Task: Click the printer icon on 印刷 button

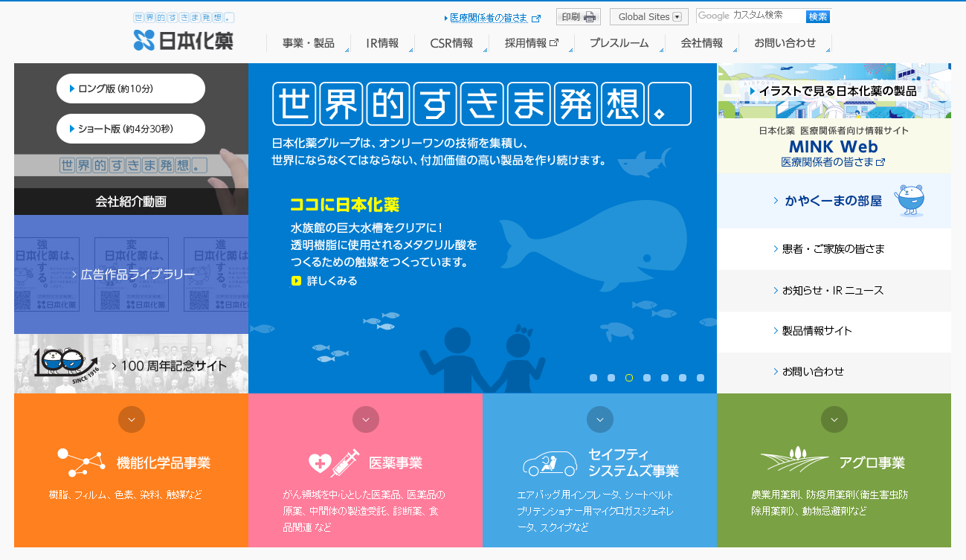Action: (x=590, y=17)
